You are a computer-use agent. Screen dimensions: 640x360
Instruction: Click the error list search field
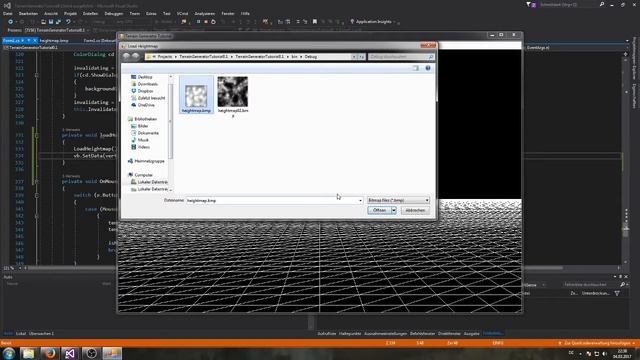point(591,284)
